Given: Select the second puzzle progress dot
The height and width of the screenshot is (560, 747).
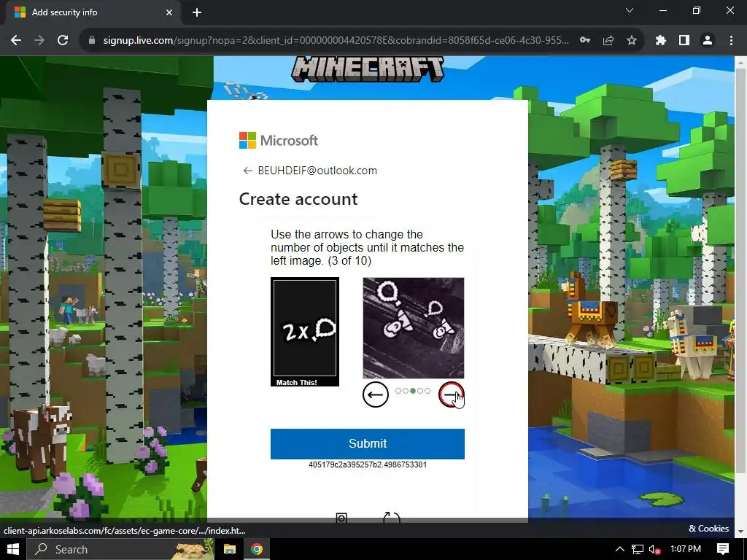Looking at the screenshot, I should coord(406,391).
